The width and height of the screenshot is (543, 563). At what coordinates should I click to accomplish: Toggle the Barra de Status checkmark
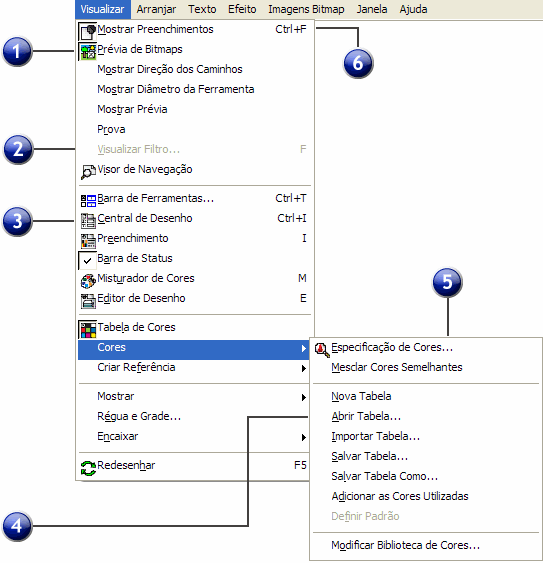(87, 260)
